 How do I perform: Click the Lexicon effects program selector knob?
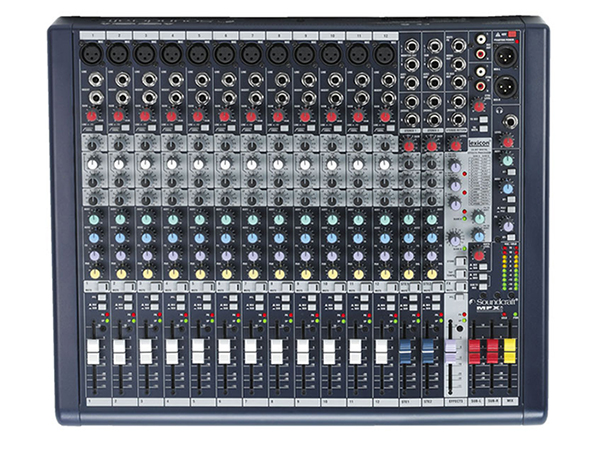(456, 236)
